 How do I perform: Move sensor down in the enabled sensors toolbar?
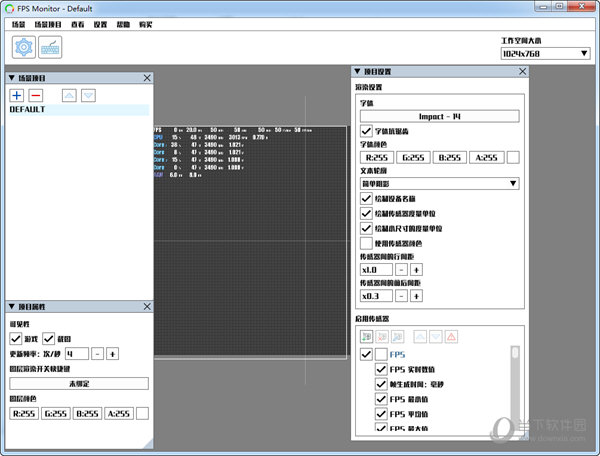click(x=436, y=337)
